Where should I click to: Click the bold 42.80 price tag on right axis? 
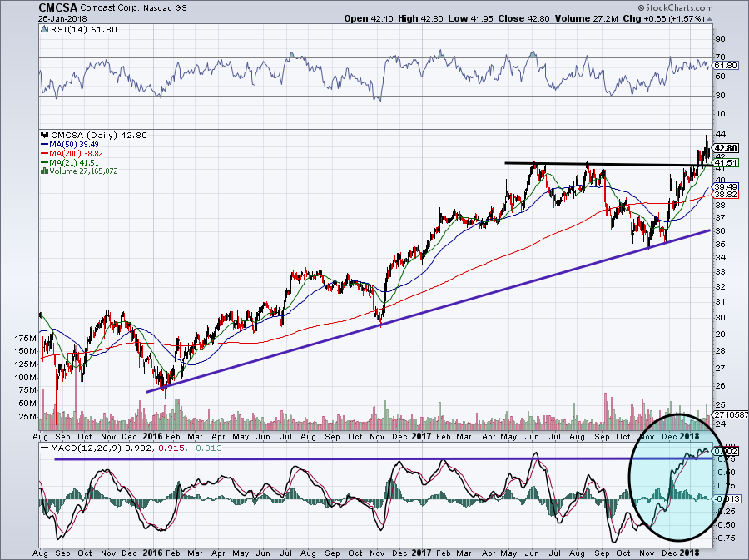coord(725,148)
